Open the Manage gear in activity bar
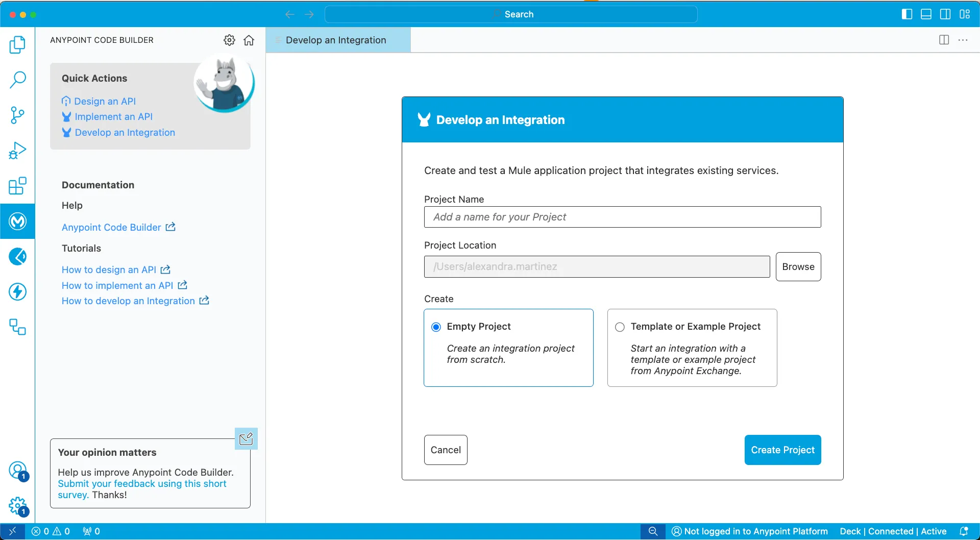This screenshot has height=540, width=980. click(18, 506)
